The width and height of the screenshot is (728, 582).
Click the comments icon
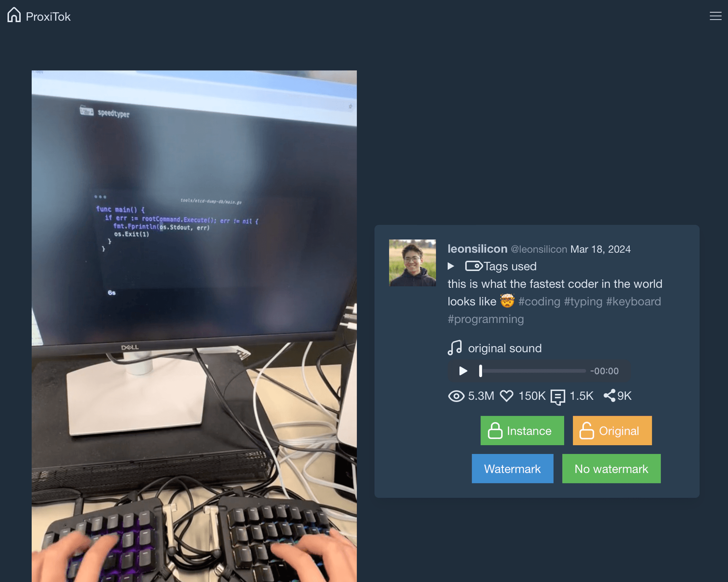click(557, 395)
